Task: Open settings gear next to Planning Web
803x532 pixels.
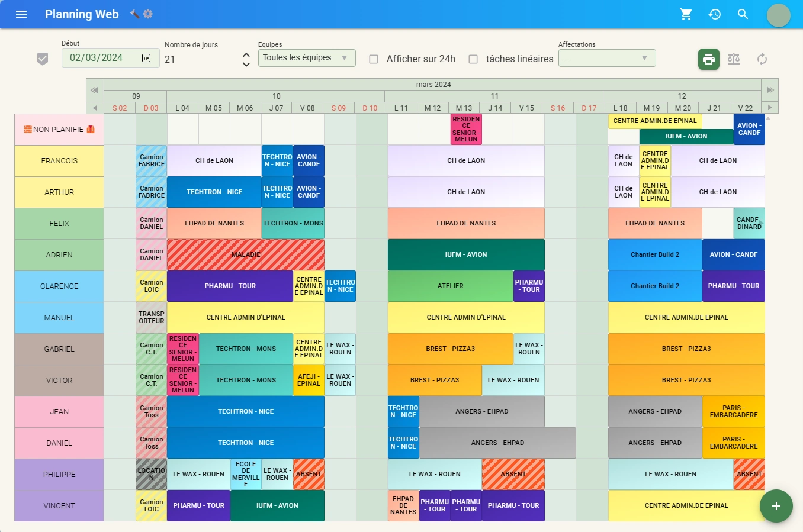Action: (148, 14)
